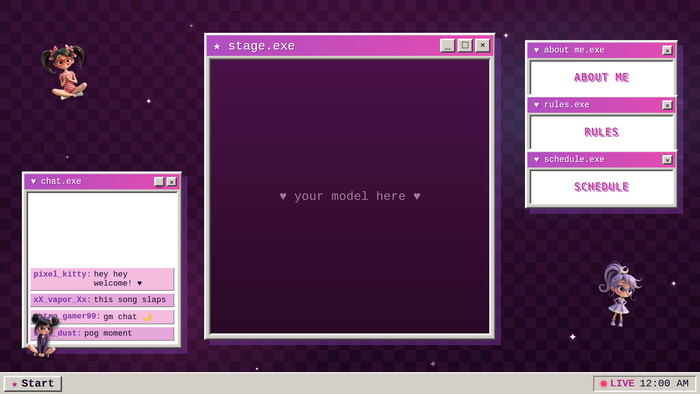The width and height of the screenshot is (700, 394).
Task: Click the heart icon beside rules.exe
Action: (x=537, y=105)
